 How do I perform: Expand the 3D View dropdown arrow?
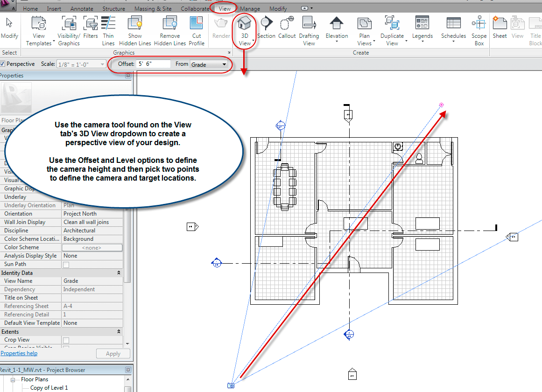pyautogui.click(x=253, y=41)
